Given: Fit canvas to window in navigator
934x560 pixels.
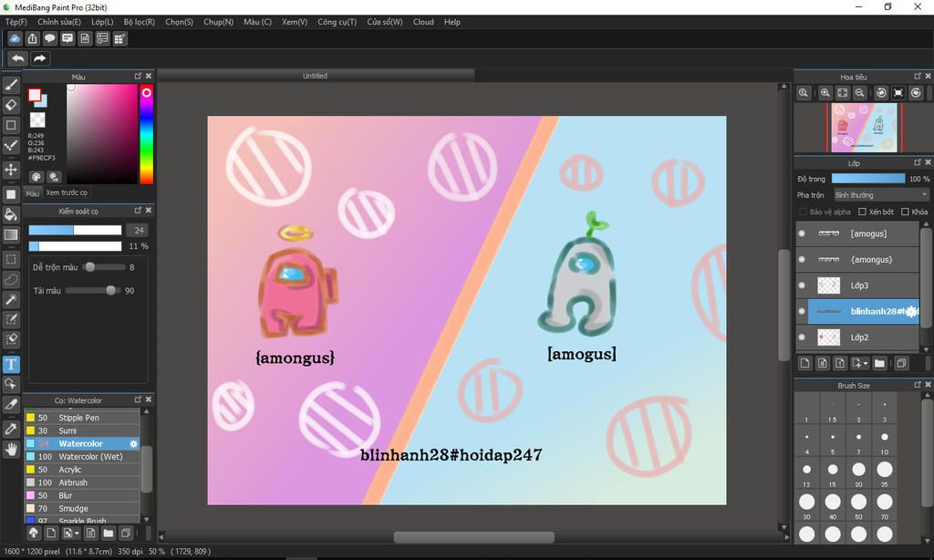Looking at the screenshot, I should coord(842,93).
